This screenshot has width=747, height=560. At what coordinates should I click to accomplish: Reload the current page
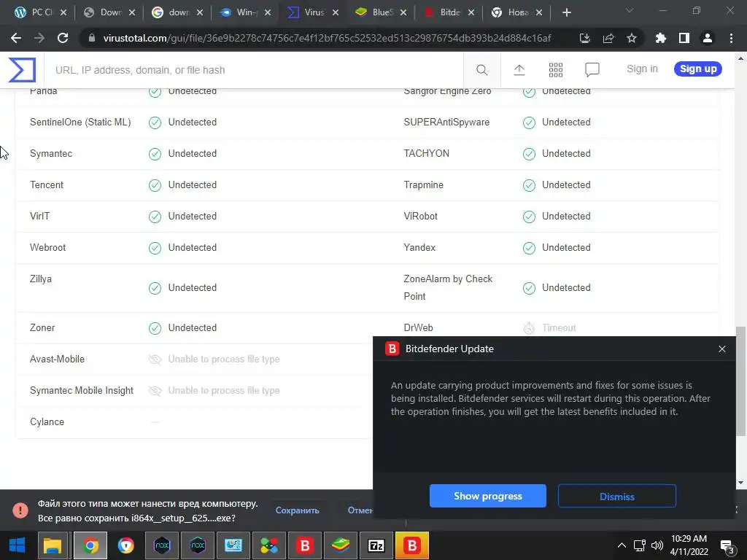63,38
